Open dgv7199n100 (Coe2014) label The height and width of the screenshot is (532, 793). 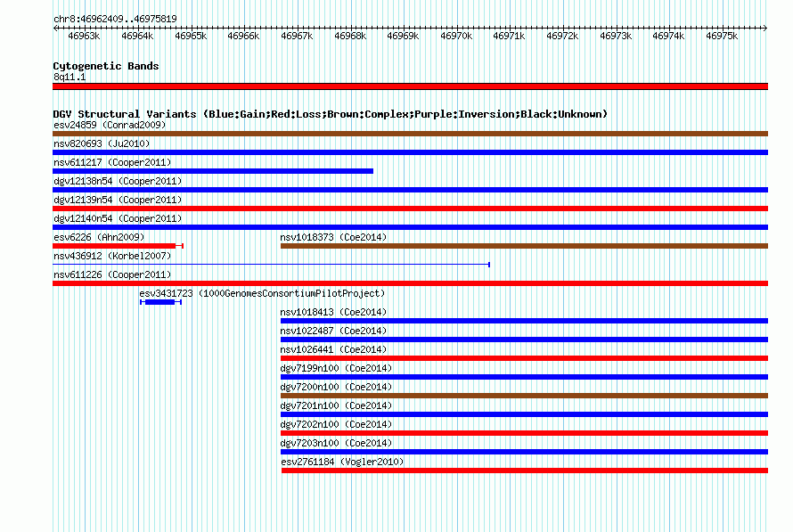tap(336, 368)
